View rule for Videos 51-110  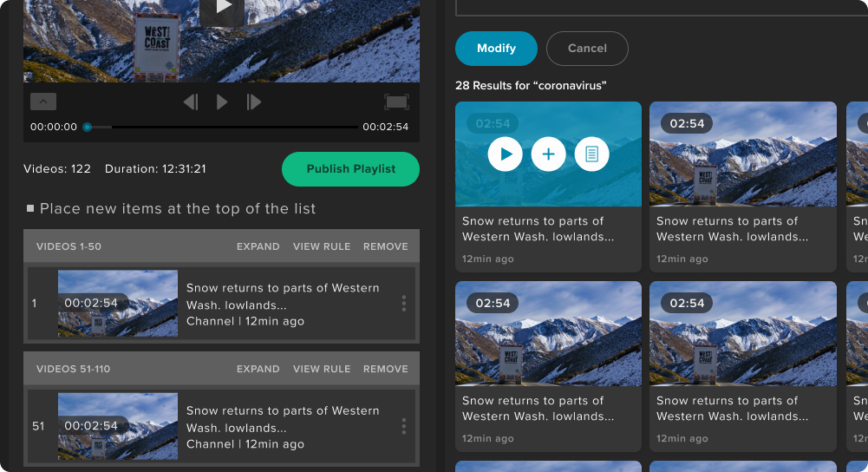[x=322, y=369]
